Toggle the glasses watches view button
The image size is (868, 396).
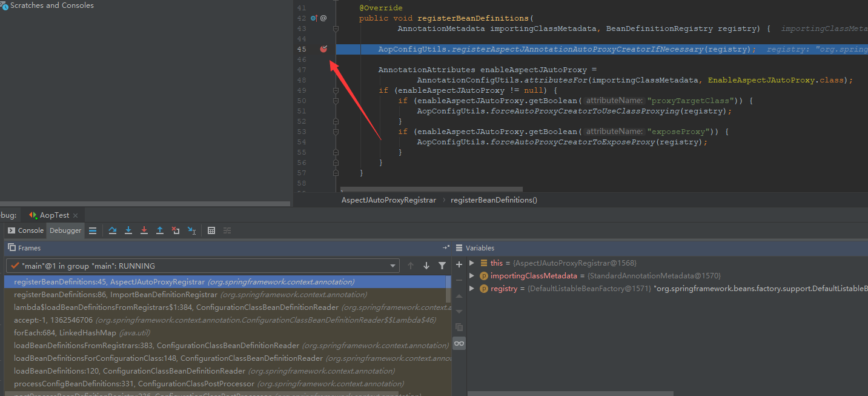[x=459, y=343]
